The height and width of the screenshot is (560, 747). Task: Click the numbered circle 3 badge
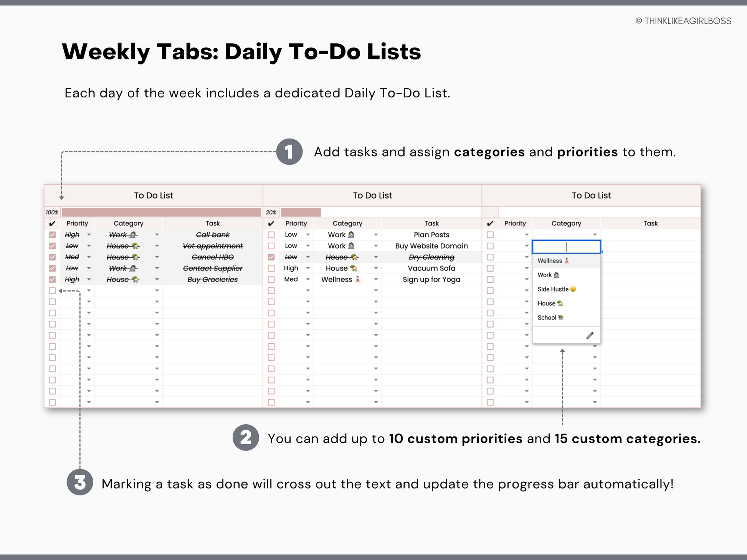tap(80, 482)
